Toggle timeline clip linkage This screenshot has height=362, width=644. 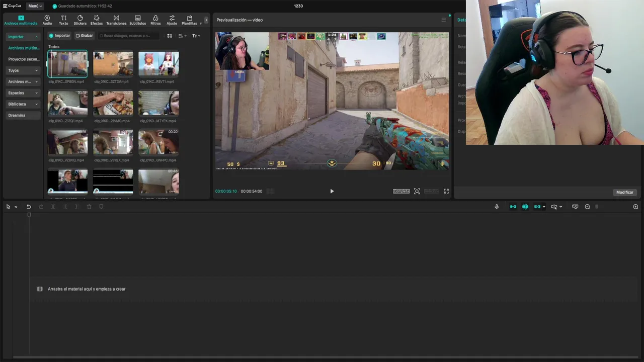[537, 207]
